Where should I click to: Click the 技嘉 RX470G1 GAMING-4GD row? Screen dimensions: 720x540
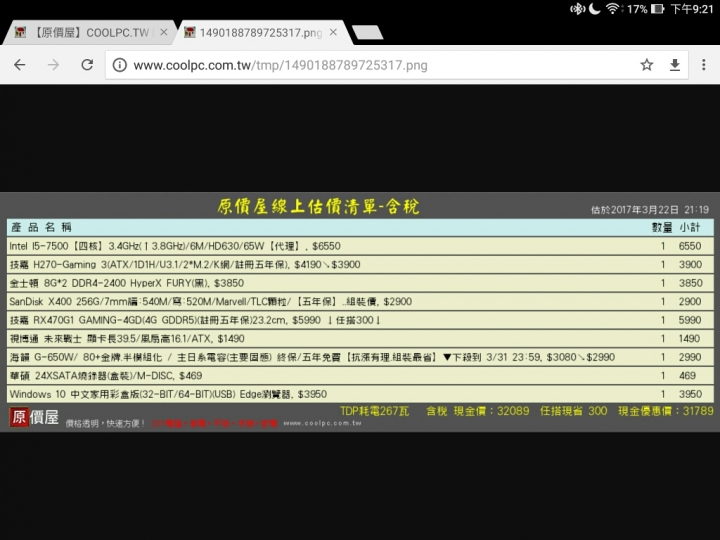(360, 320)
